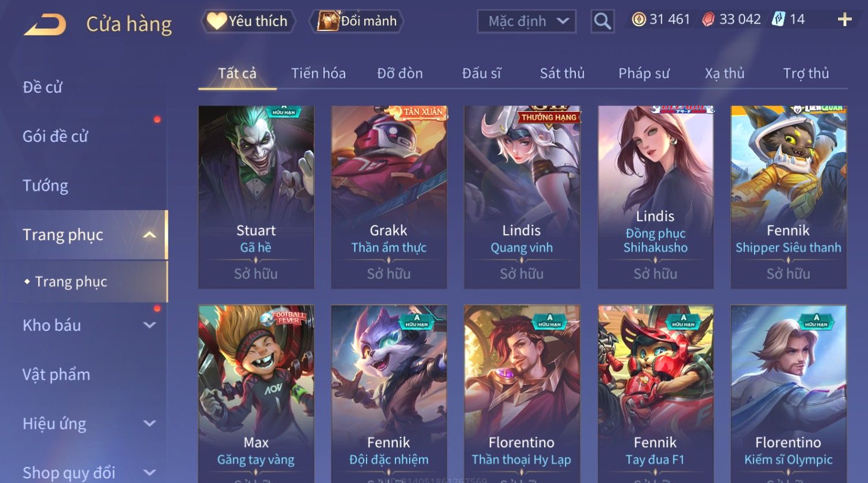Select the Stuart Gã hề skin card
This screenshot has height=483, width=868.
click(x=256, y=197)
